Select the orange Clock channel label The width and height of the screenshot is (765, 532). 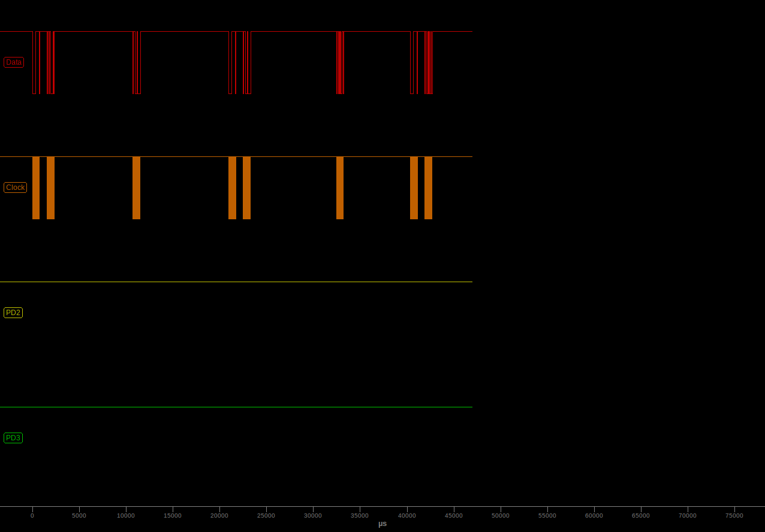[15, 188]
